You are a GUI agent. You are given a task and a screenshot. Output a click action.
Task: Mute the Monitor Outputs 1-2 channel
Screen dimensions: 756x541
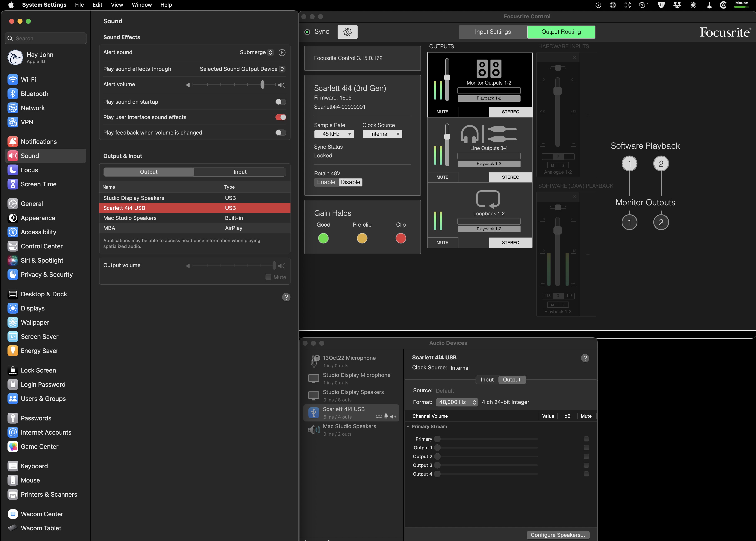coord(442,112)
